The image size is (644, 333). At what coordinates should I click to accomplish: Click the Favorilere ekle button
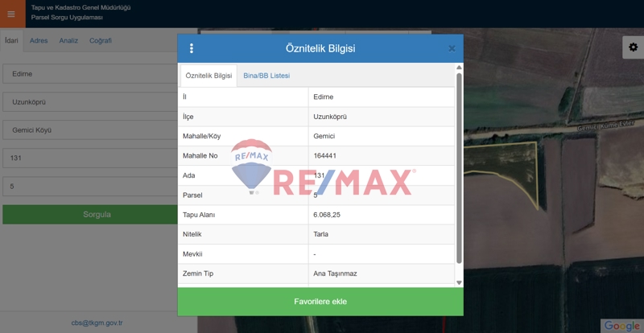click(x=320, y=301)
